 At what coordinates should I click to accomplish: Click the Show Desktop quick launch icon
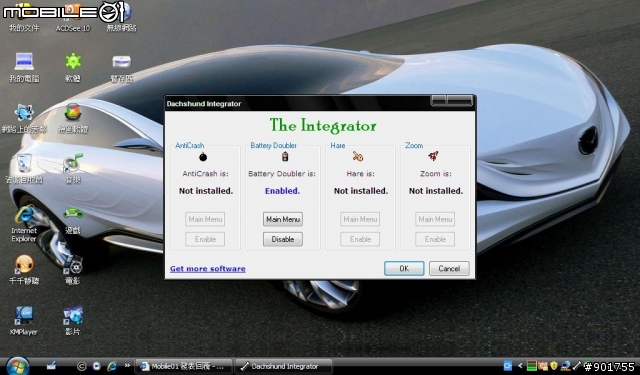click(x=51, y=366)
